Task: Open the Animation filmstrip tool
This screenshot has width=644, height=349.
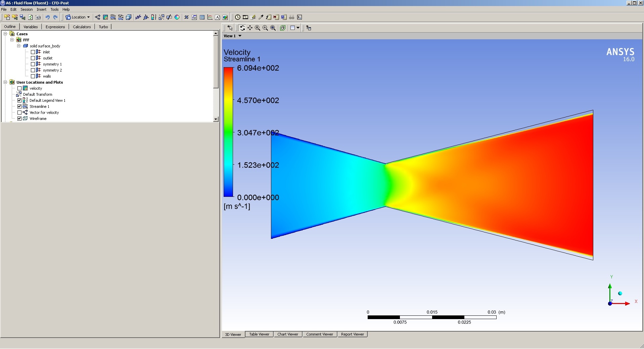Action: pos(245,17)
